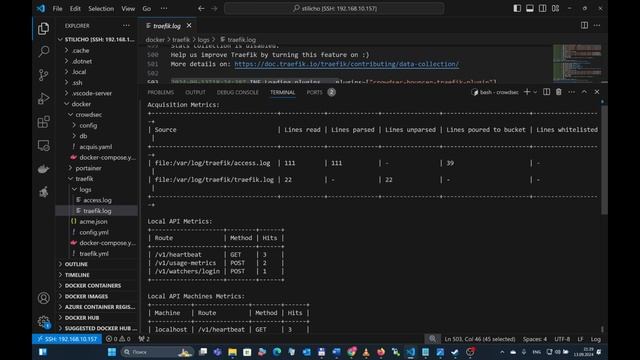Toggle the primary side bar visibility
Image resolution: width=640 pixels, height=360 pixels.
[x=517, y=8]
